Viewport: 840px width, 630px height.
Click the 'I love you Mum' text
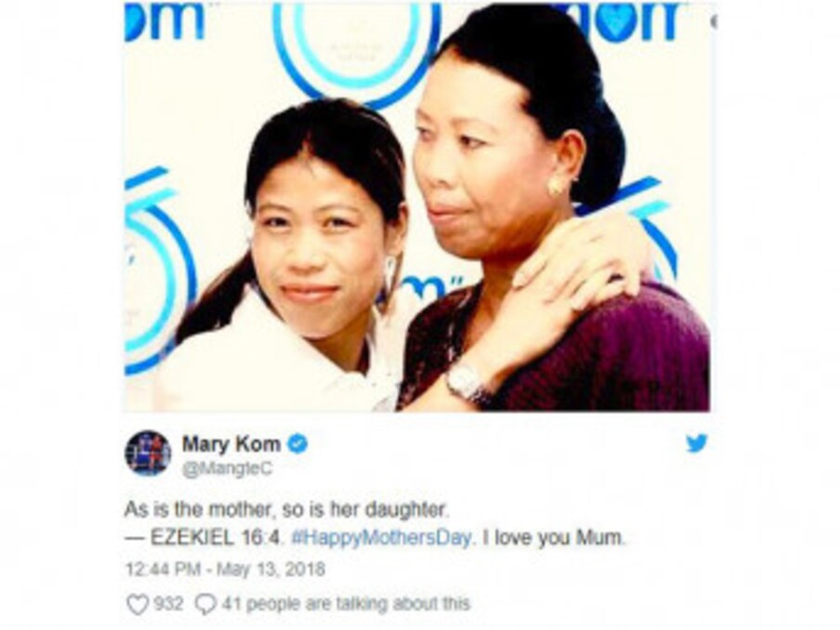555,537
